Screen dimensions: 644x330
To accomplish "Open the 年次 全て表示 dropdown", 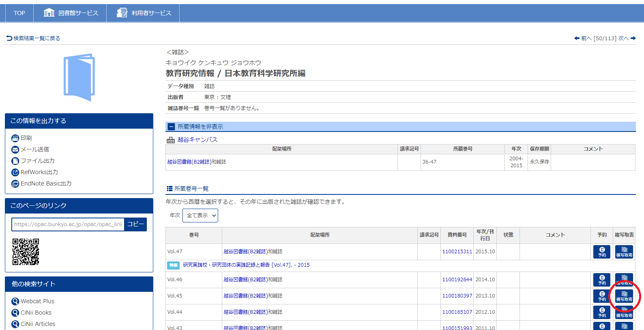I will [x=200, y=216].
